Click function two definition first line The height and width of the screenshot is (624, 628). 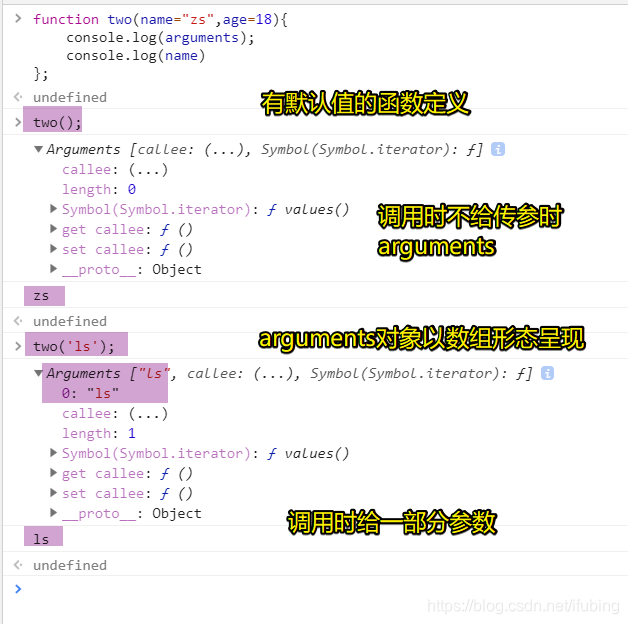(x=160, y=20)
